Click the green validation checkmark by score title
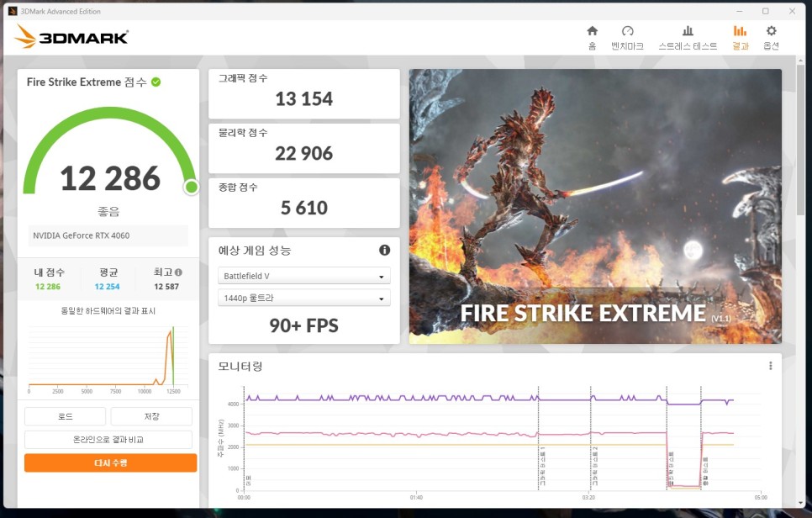Viewport: 812px width, 518px height. (x=156, y=82)
